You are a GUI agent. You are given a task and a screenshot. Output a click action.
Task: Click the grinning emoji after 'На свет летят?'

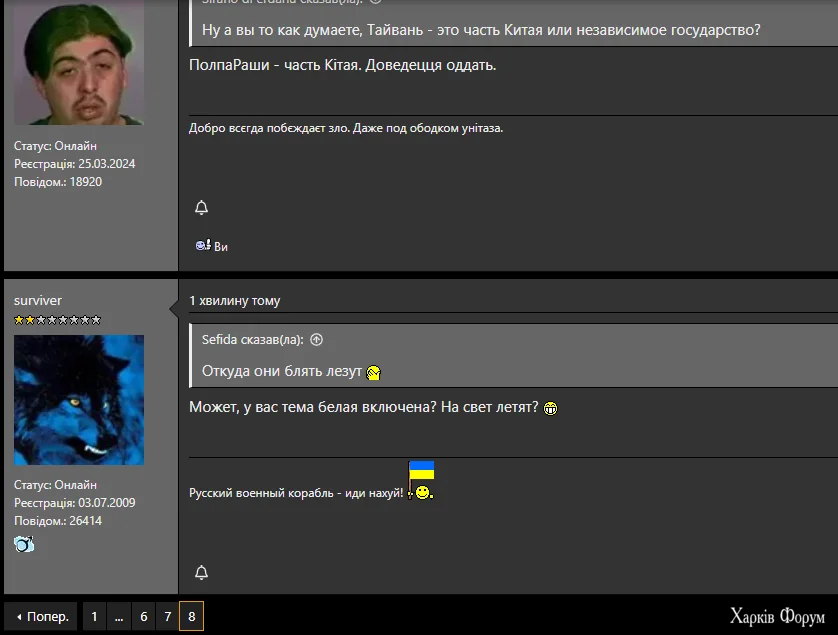coord(550,408)
